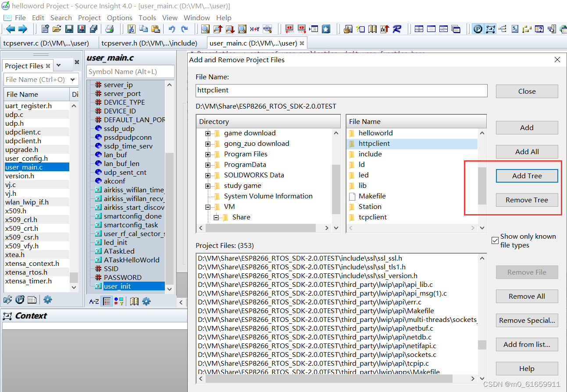Toggle the symbol type sort icon
Screen dimensions: 567x392
[118, 301]
